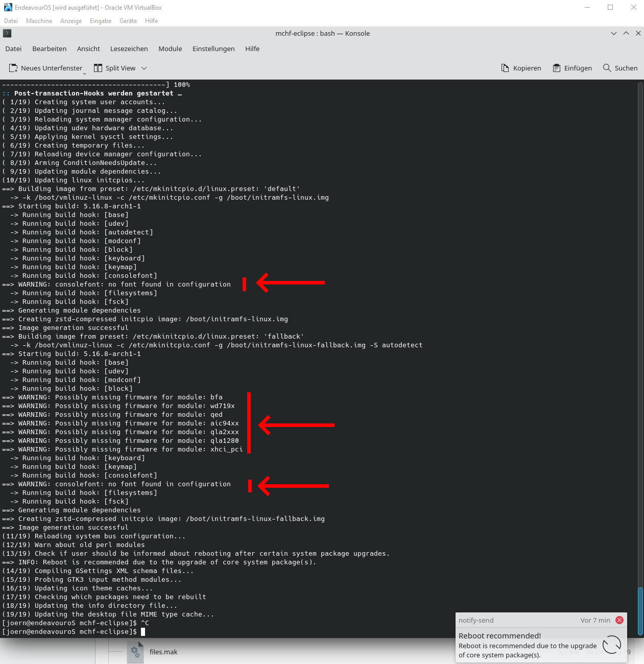Click the Kopieren toolbar button
The image size is (644, 664).
pyautogui.click(x=521, y=68)
